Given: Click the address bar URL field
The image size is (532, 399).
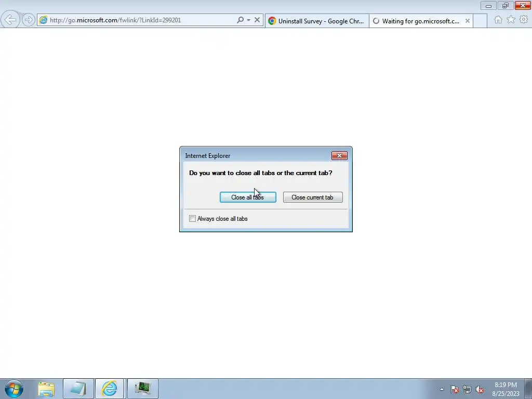Looking at the screenshot, I should pyautogui.click(x=142, y=20).
